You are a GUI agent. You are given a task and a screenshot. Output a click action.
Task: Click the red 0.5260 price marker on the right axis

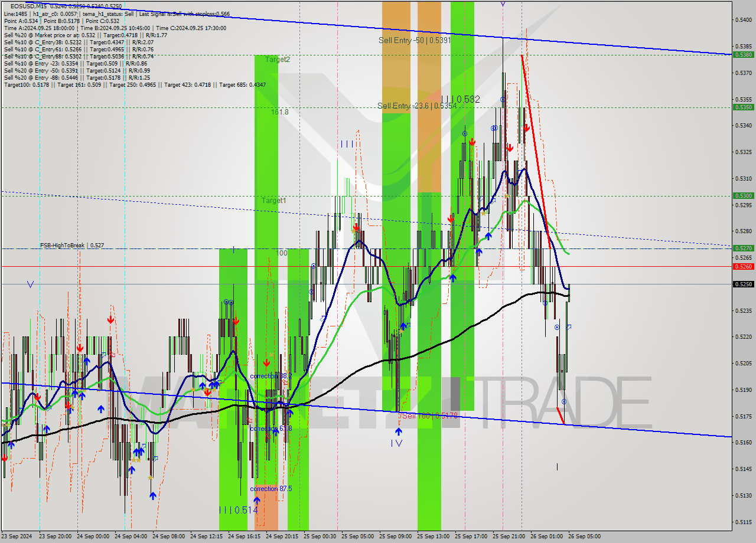point(743,267)
